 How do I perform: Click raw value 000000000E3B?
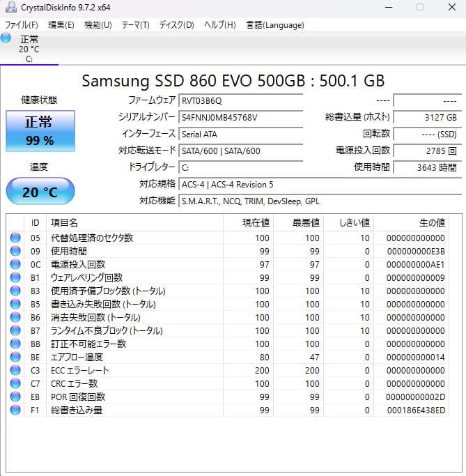pos(416,252)
